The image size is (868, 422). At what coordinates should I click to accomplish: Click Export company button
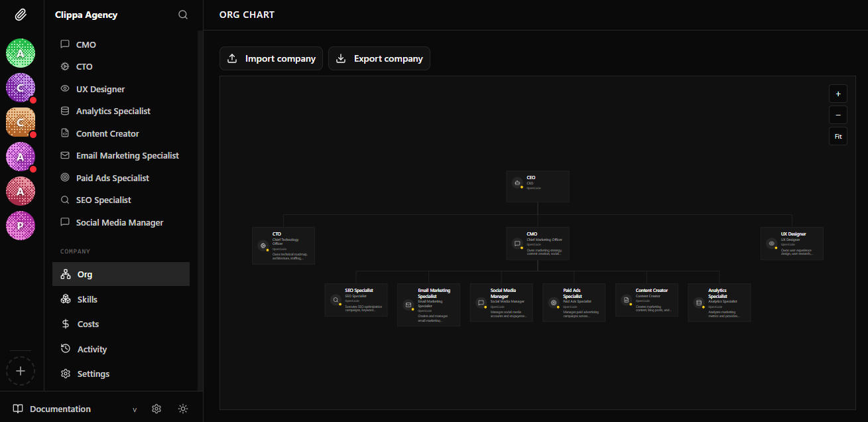(x=379, y=58)
